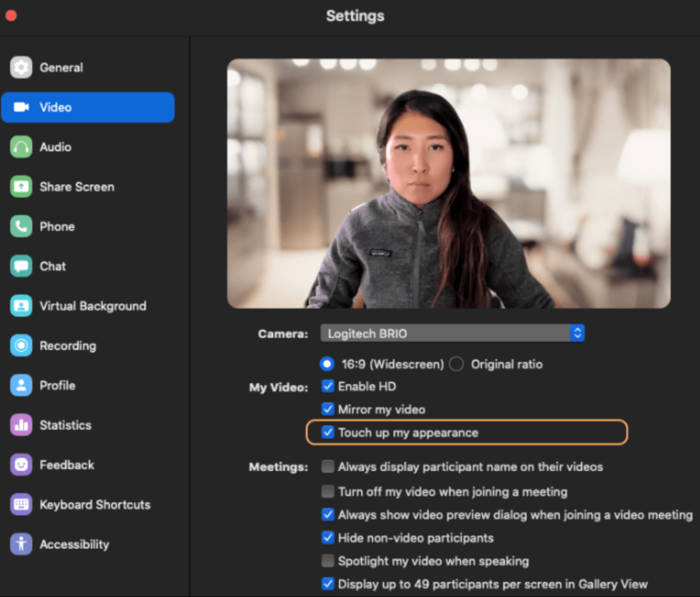
Task: Click the Video camera icon in sidebar
Action: (x=21, y=107)
